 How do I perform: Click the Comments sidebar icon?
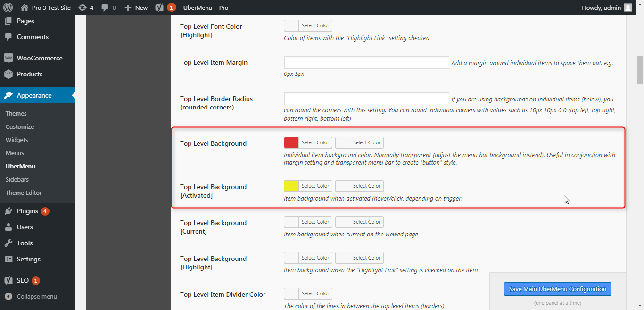8,37
